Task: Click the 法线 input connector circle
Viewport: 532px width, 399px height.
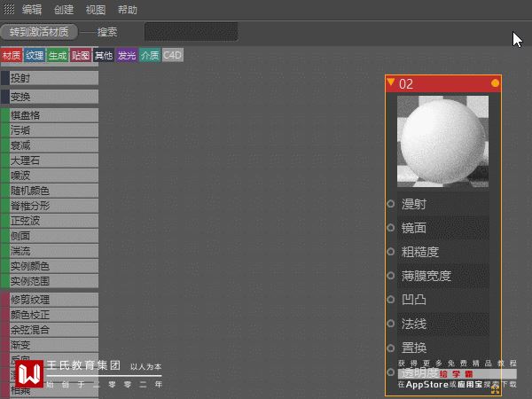Action: 390,324
